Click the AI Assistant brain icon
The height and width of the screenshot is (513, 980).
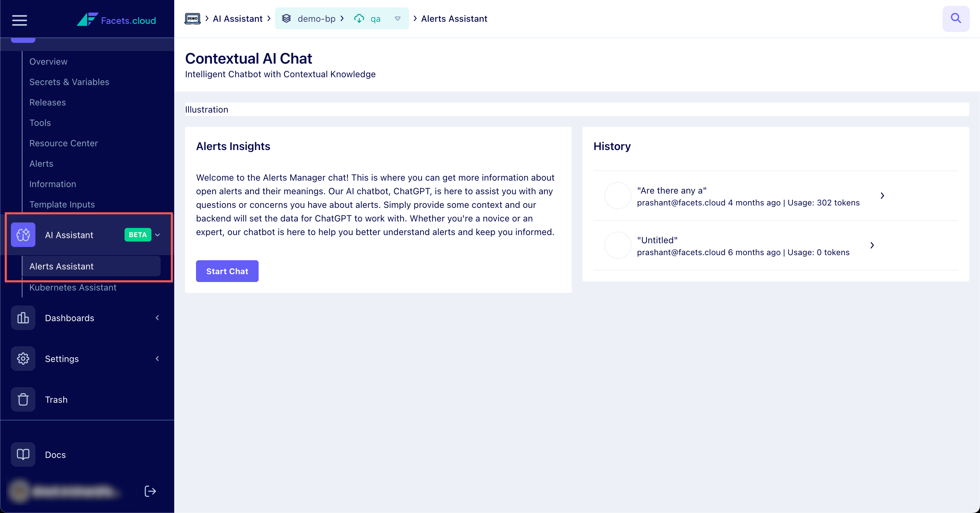23,235
